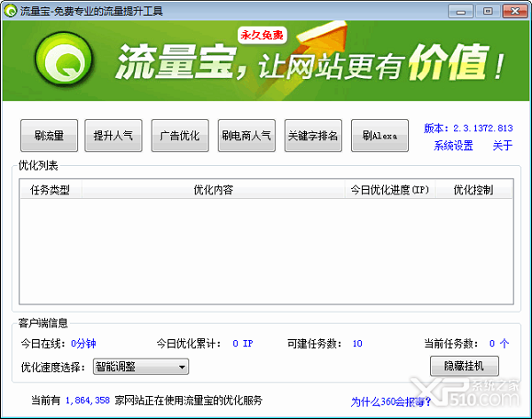This screenshot has width=532, height=419.
Task: Click the 刷流量 button
Action: point(49,135)
